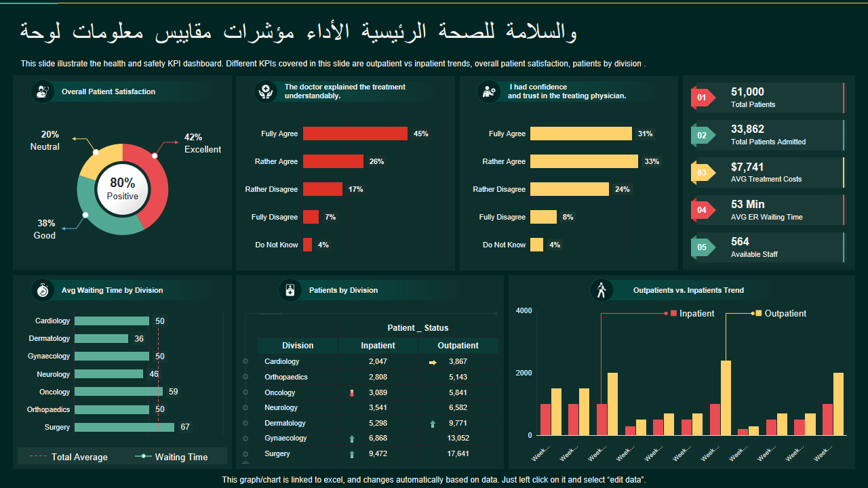Click the Waiting Time legend entry
Screen dimensions: 868x488
point(171,457)
